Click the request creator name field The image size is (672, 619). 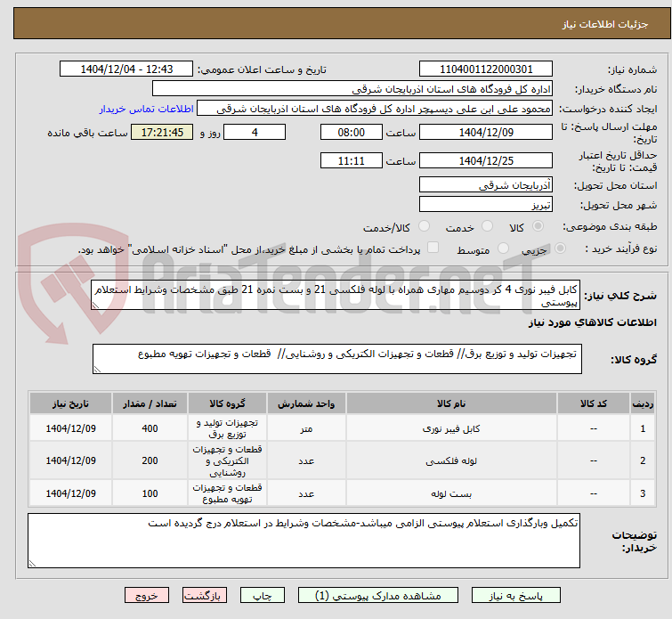375,109
